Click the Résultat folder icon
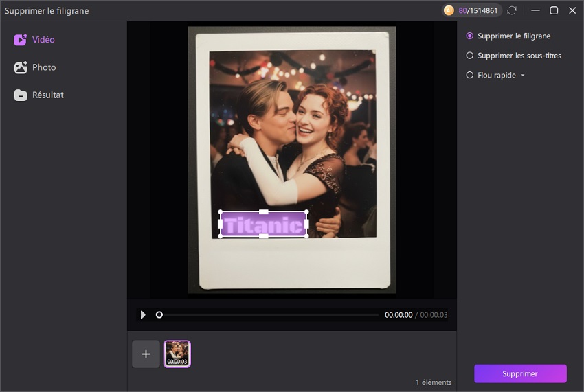The width and height of the screenshot is (584, 392). pos(20,95)
